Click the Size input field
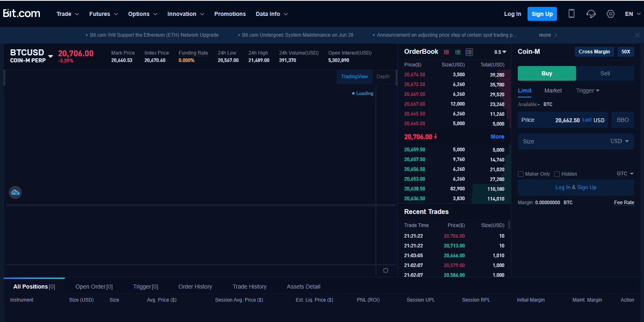644x322 pixels. coord(576,141)
